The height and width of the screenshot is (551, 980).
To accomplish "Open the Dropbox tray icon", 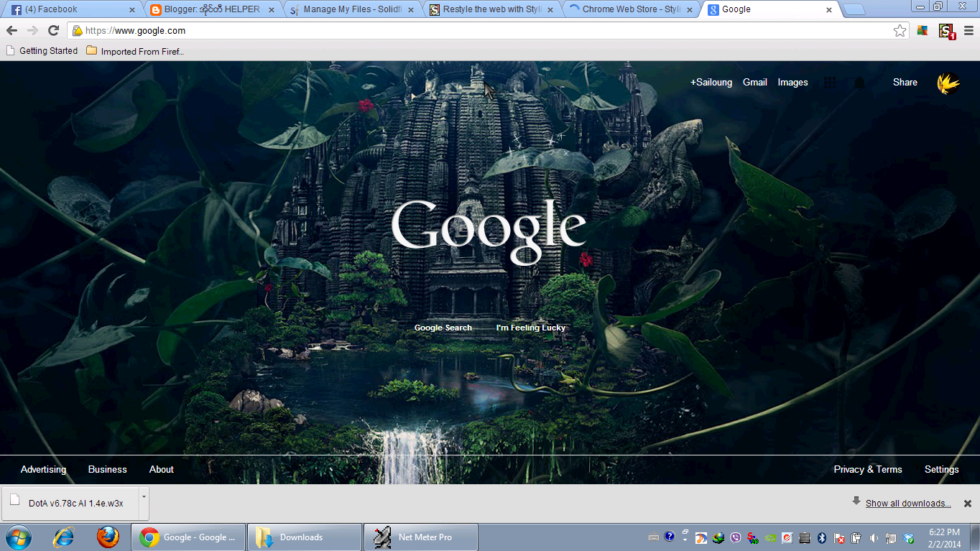I will click(x=908, y=537).
